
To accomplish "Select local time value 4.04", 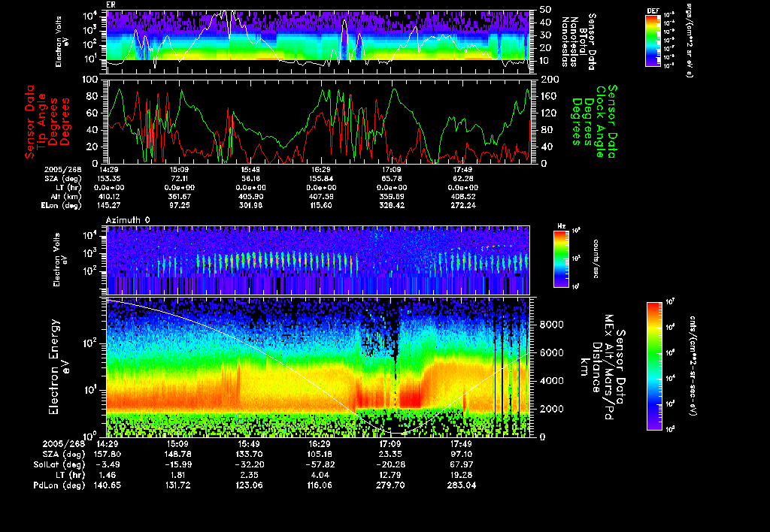I will pyautogui.click(x=320, y=475).
